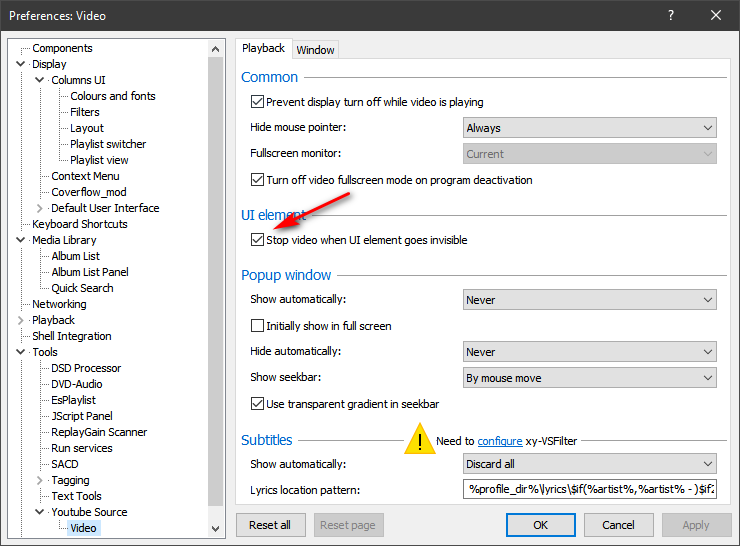Click the yellow warning icon beside Subtitles

click(419, 440)
